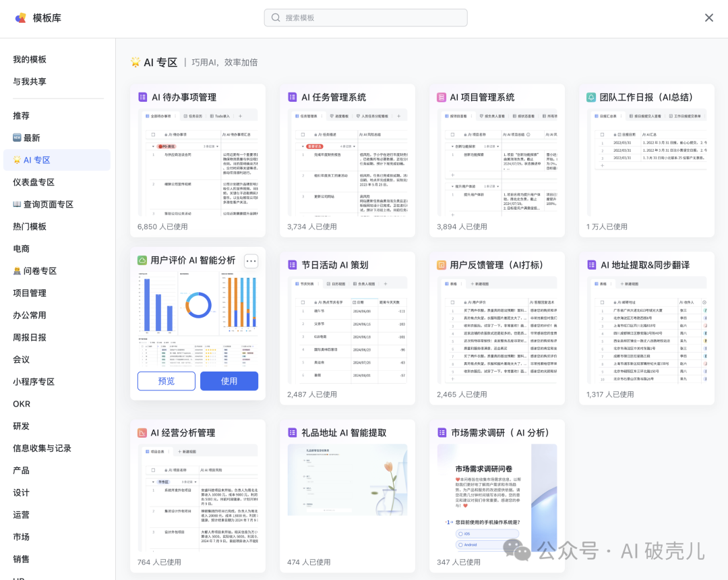Select 仪表盘专区 in the sidebar

click(x=34, y=182)
